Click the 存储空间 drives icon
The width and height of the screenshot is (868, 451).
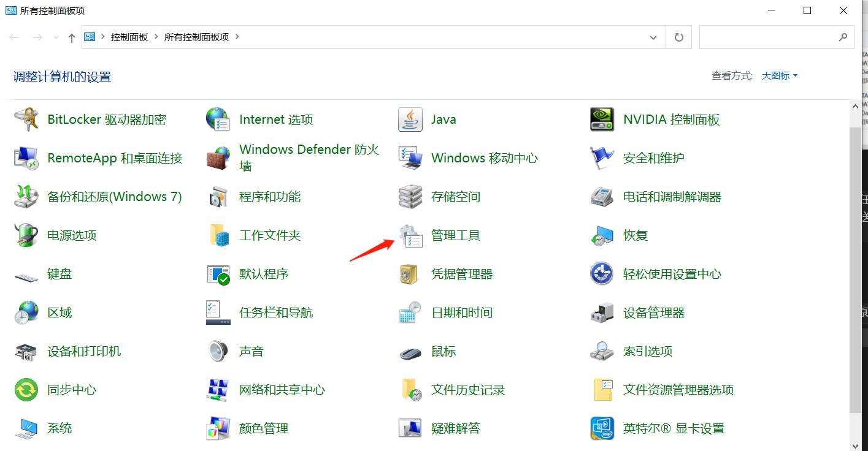click(410, 197)
